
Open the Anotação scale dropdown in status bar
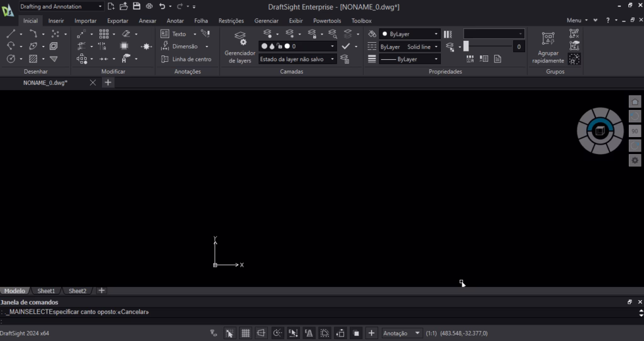point(402,333)
